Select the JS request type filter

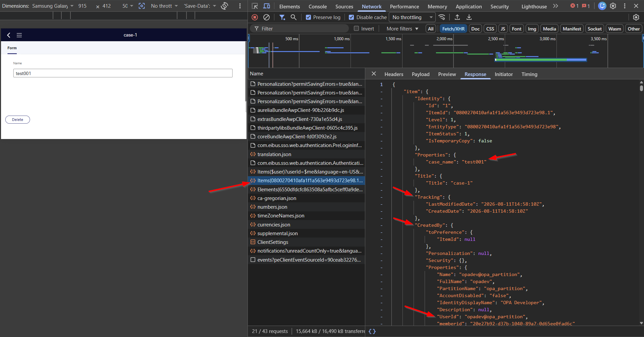coord(502,29)
